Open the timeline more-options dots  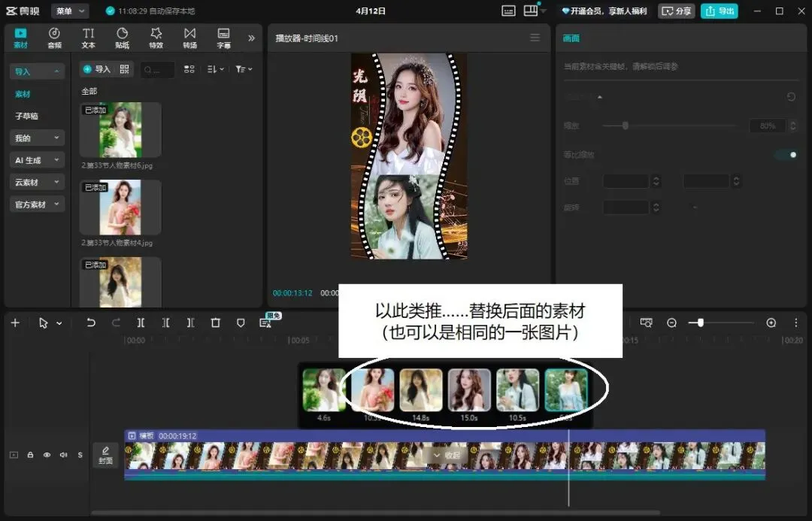click(796, 323)
